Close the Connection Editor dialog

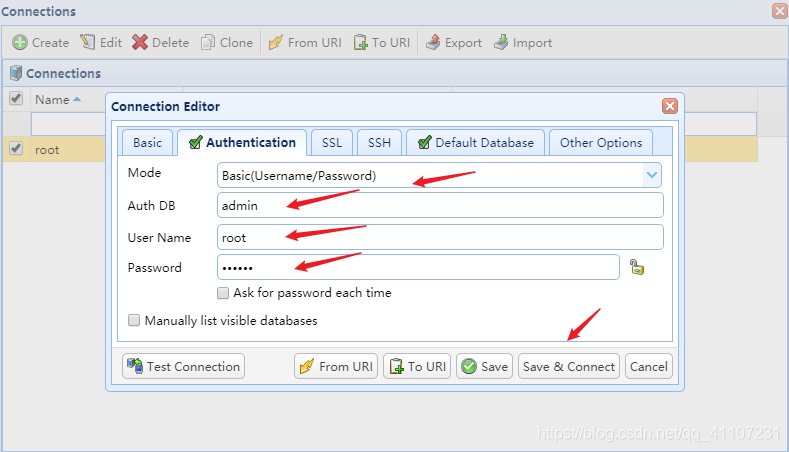pos(670,106)
